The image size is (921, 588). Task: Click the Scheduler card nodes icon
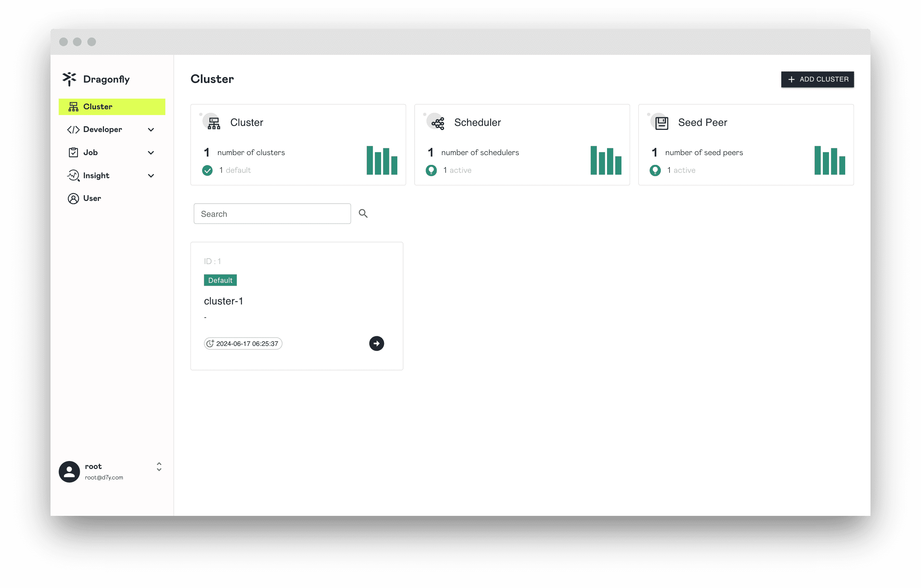pyautogui.click(x=438, y=123)
